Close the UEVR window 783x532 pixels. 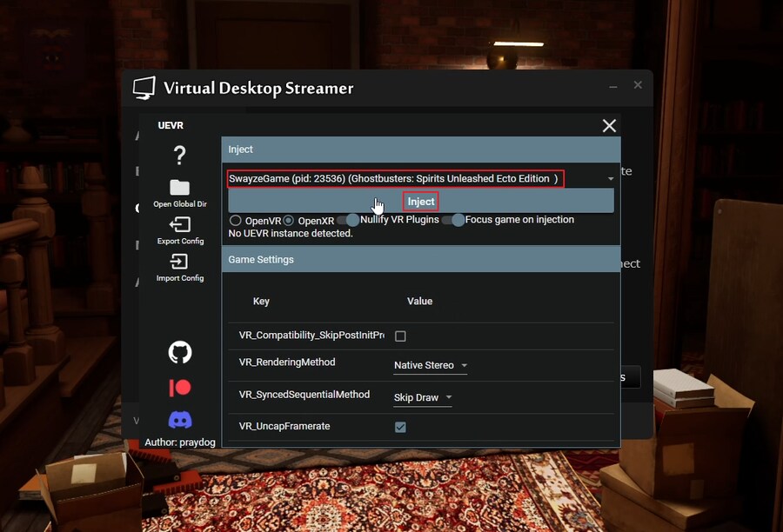pos(609,126)
